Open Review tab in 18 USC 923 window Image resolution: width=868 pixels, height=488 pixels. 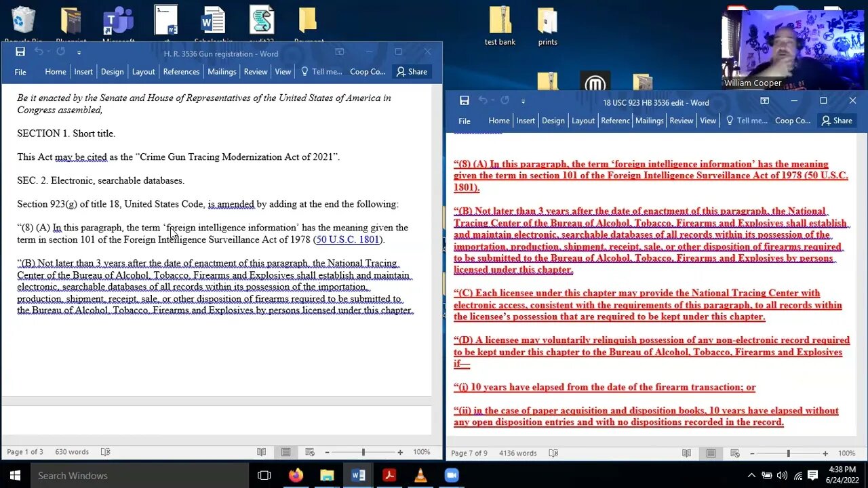(x=682, y=121)
